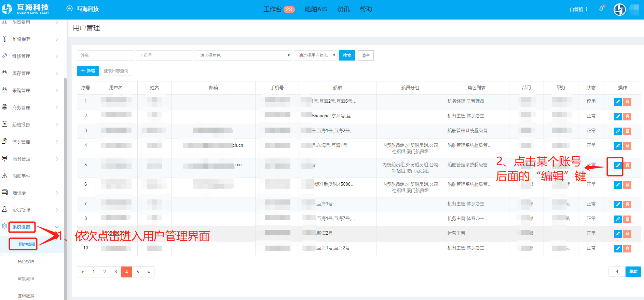
Task: Open the 请选择角色 dropdown
Action: [244, 55]
